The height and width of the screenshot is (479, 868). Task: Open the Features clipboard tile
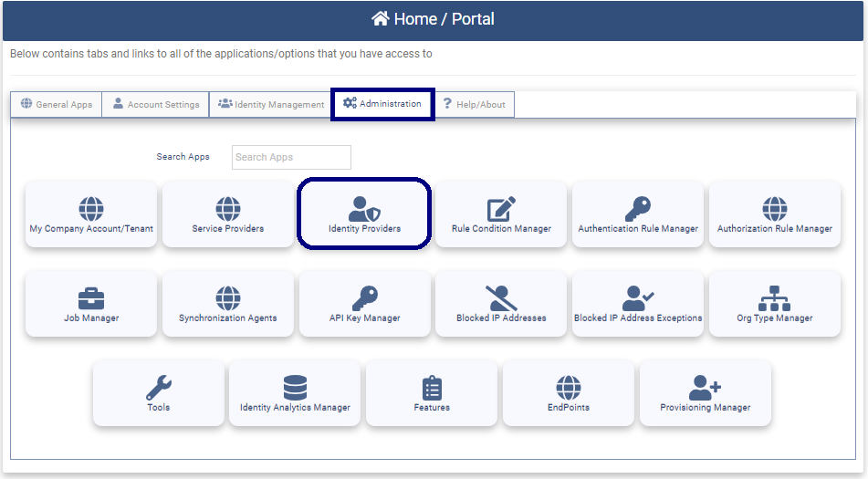pos(432,393)
